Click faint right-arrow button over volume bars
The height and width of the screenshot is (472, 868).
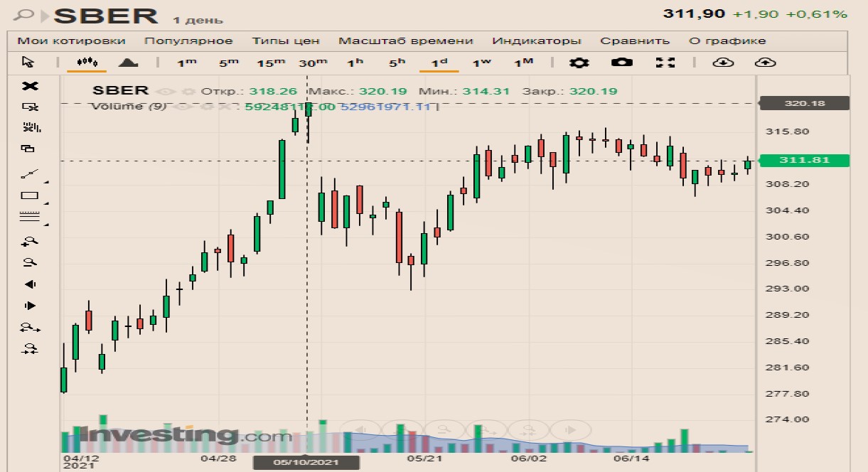click(571, 429)
